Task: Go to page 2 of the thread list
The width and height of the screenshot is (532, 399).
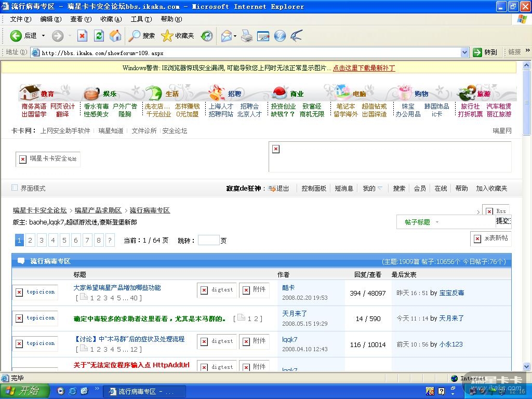Action: pos(31,240)
